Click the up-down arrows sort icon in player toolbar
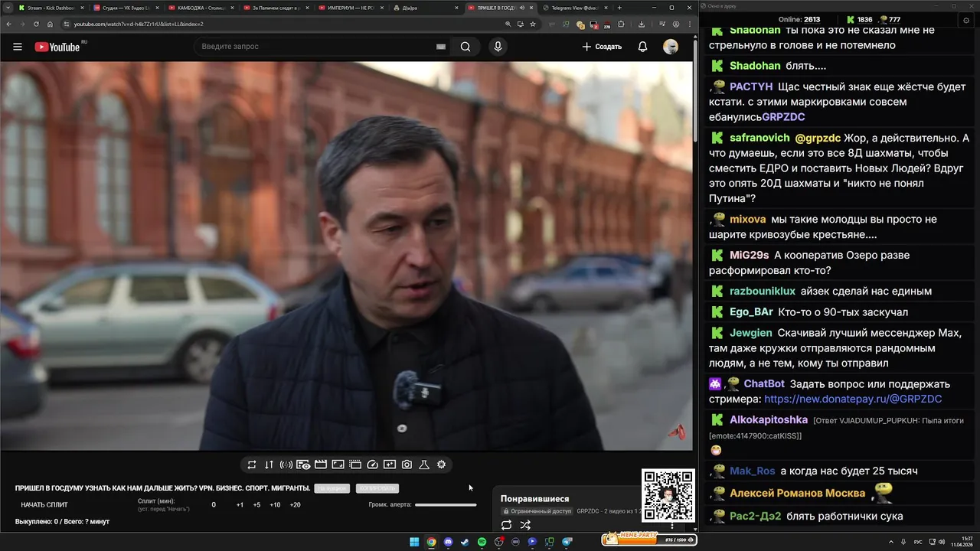 (269, 465)
